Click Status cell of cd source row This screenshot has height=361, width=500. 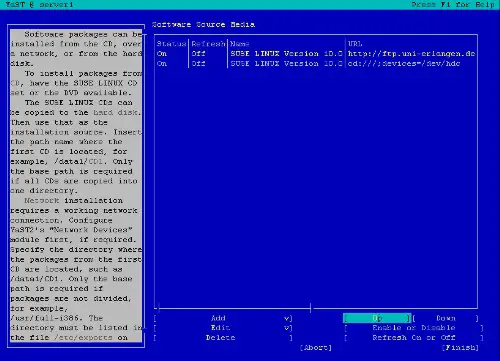point(162,63)
